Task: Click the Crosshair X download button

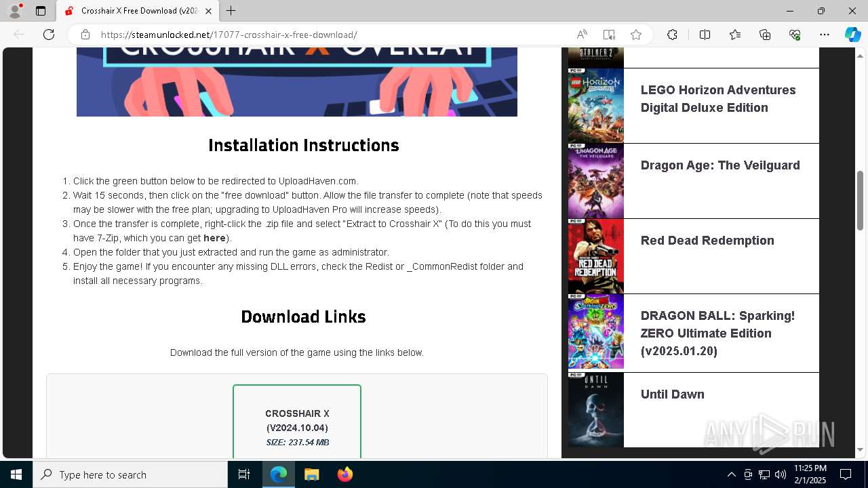Action: point(297,422)
